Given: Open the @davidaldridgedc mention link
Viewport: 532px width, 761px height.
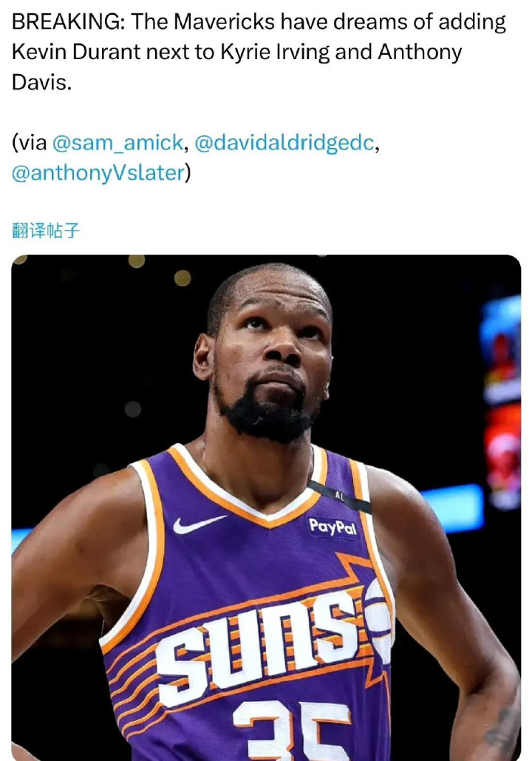Looking at the screenshot, I should click(284, 143).
